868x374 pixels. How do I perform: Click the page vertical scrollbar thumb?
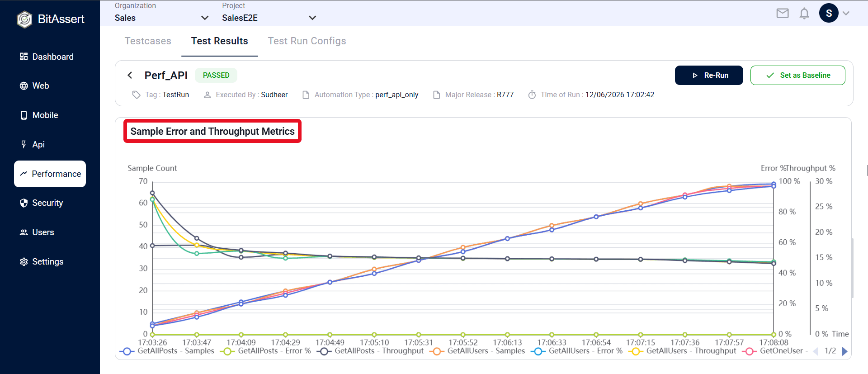(853, 268)
